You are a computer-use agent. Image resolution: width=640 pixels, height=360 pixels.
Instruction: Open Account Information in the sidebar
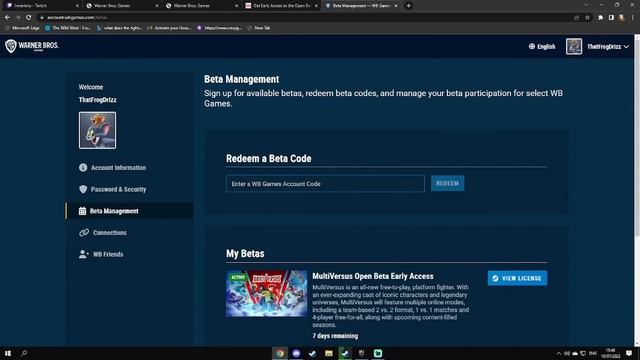112,168
